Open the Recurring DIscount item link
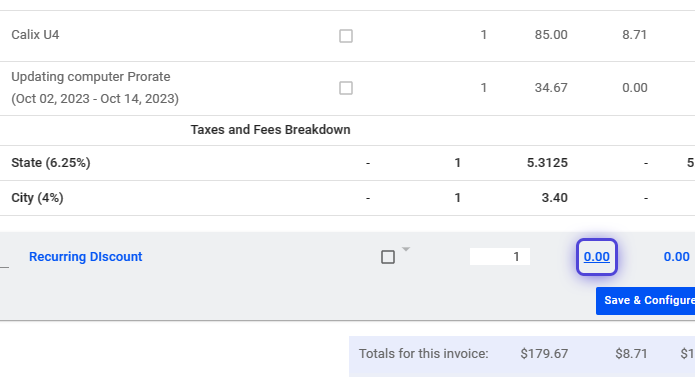Viewport: 695px width, 377px height. 86,257
